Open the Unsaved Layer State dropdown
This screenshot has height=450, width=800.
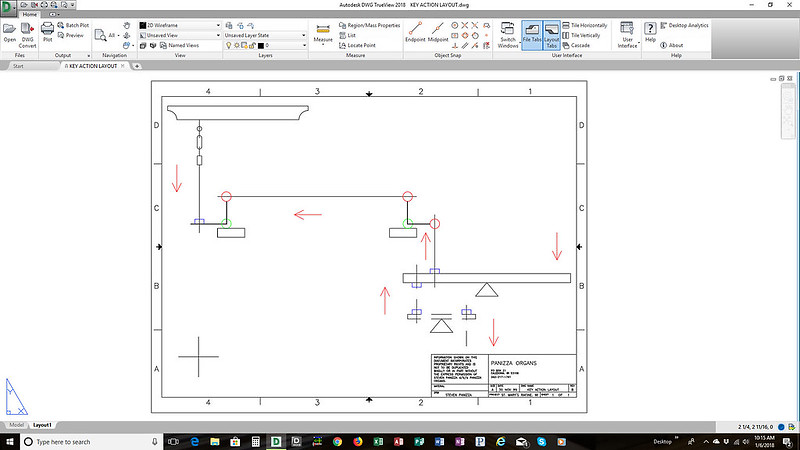(264, 34)
